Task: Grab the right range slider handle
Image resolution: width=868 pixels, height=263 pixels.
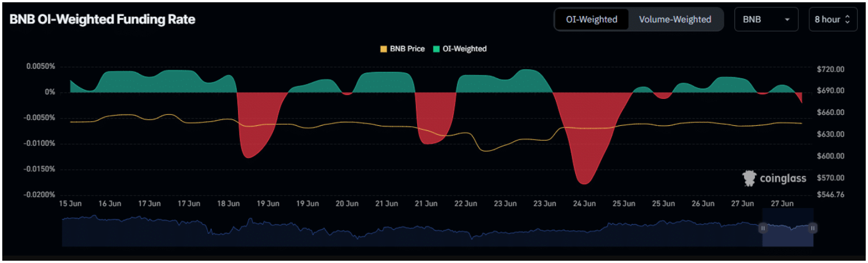Action: click(x=813, y=228)
